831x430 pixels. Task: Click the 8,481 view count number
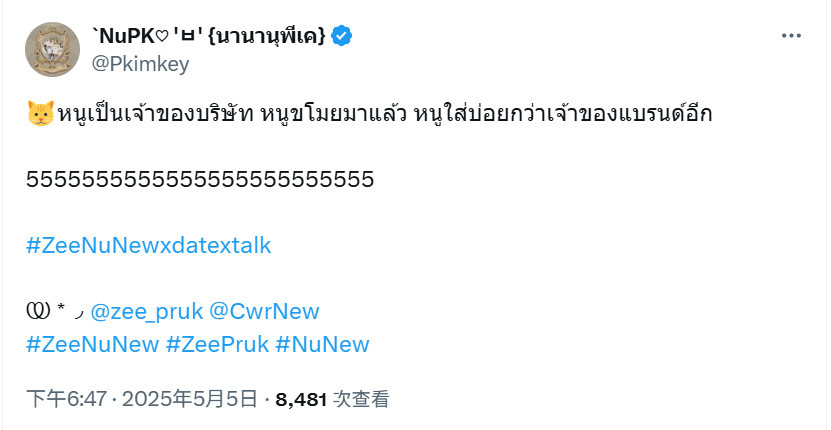tap(301, 399)
